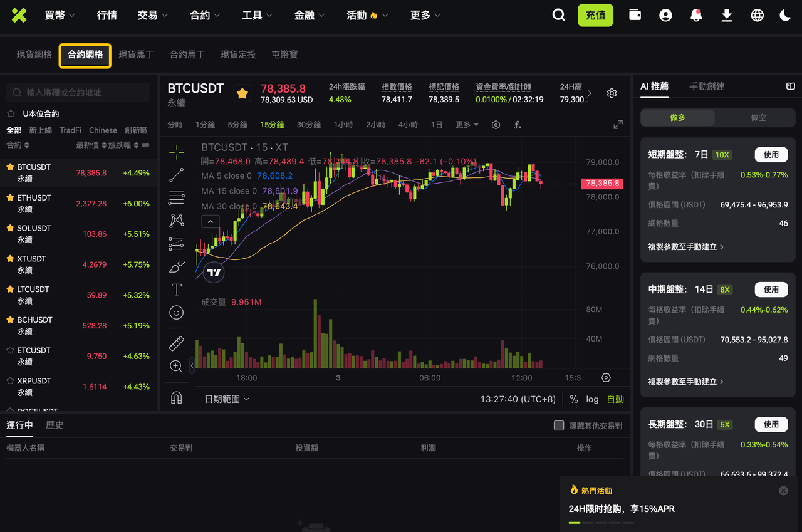Screen dimensions: 802x532
Task: Open chart settings gear next to 24H高
Action: pos(612,93)
